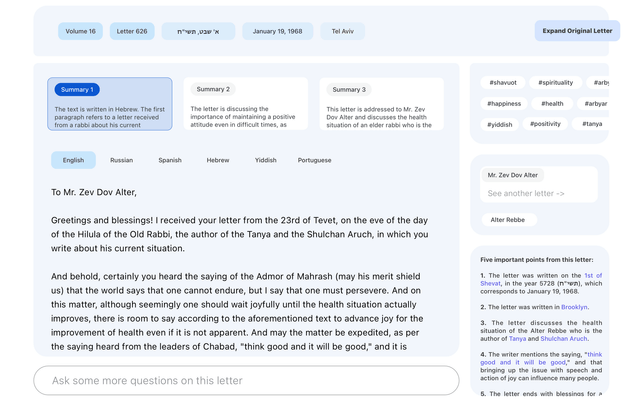The height and width of the screenshot is (400, 640).
Task: View the Hebrew translation
Action: (218, 160)
